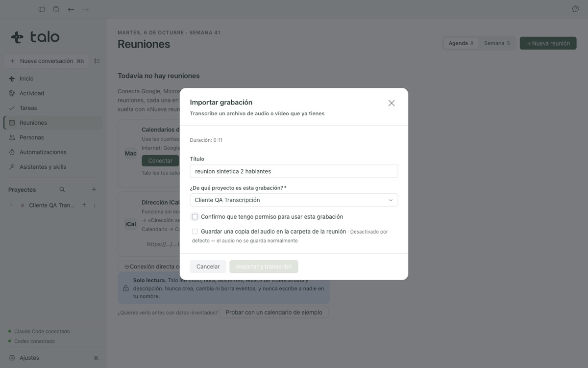Enable saving a copy of the audio
The image size is (588, 368).
(195, 232)
